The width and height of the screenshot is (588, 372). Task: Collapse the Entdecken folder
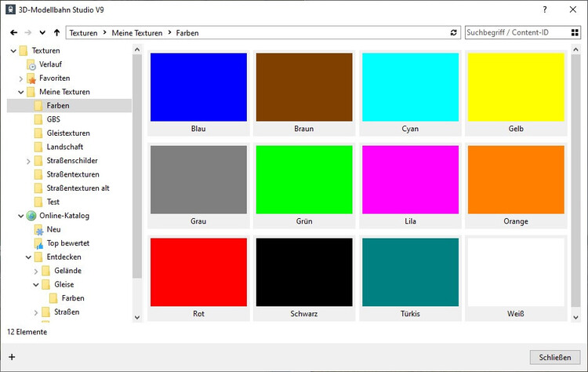pos(28,257)
